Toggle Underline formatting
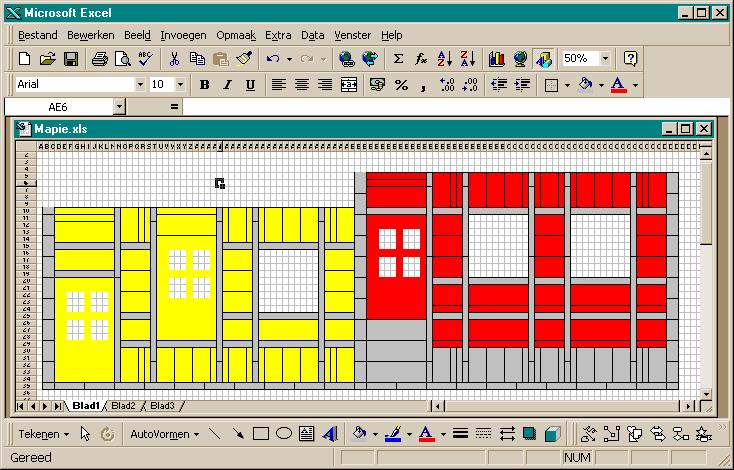 click(x=250, y=85)
